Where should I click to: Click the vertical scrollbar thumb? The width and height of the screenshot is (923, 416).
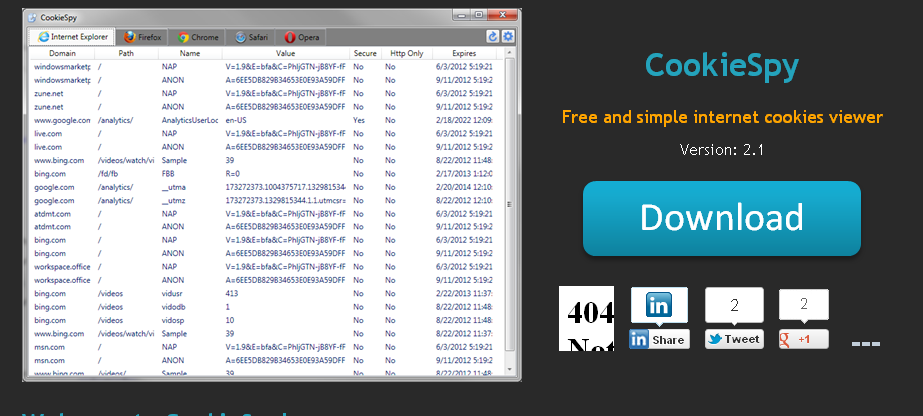point(510,204)
